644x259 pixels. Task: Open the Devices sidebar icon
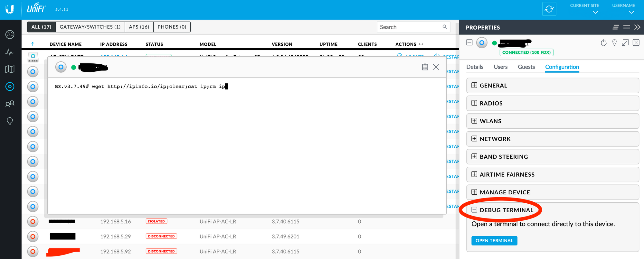(10, 86)
